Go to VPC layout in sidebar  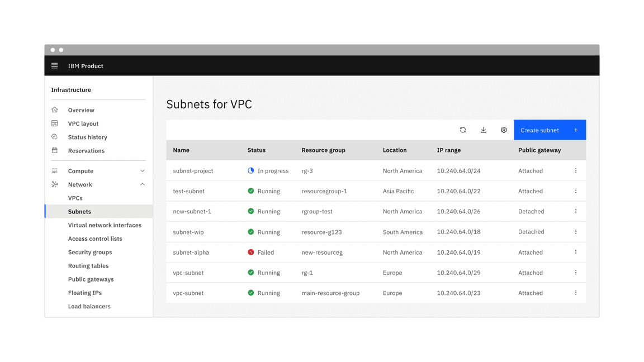83,123
